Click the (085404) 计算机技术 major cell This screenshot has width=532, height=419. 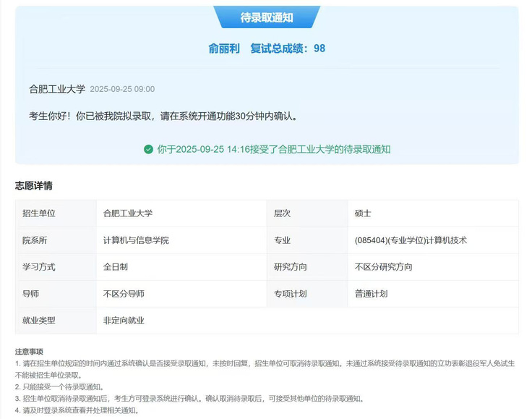point(416,240)
